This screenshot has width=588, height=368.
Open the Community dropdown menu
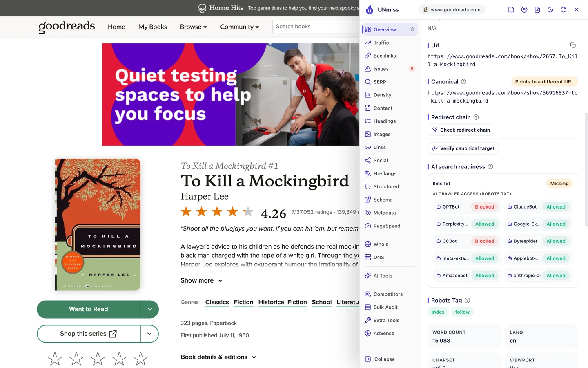(240, 27)
